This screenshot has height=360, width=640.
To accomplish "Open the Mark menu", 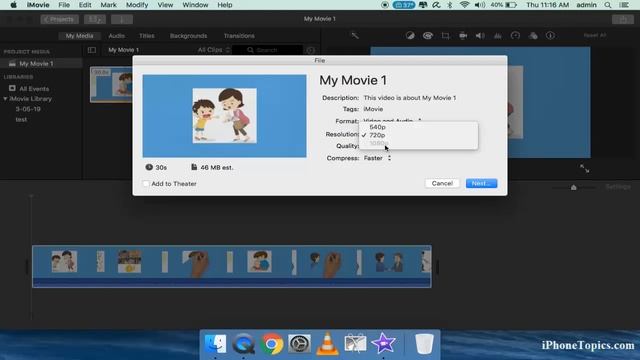I will (x=108, y=5).
